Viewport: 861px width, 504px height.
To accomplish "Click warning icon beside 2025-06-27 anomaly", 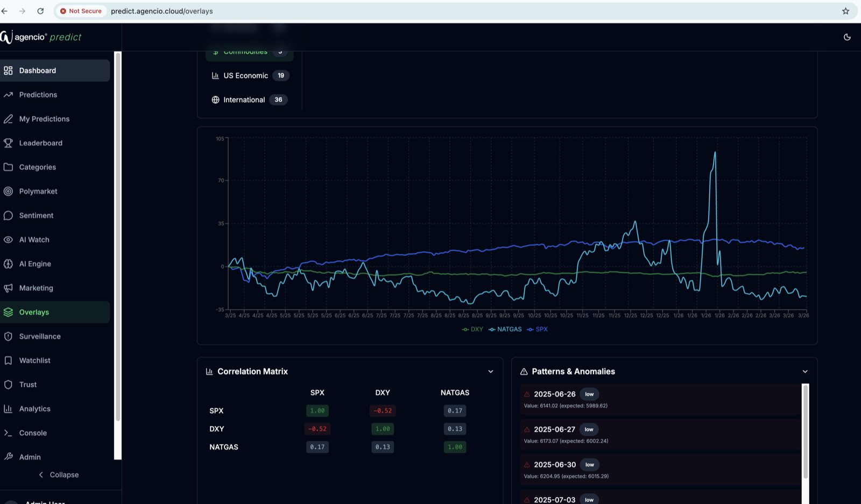I will [527, 430].
